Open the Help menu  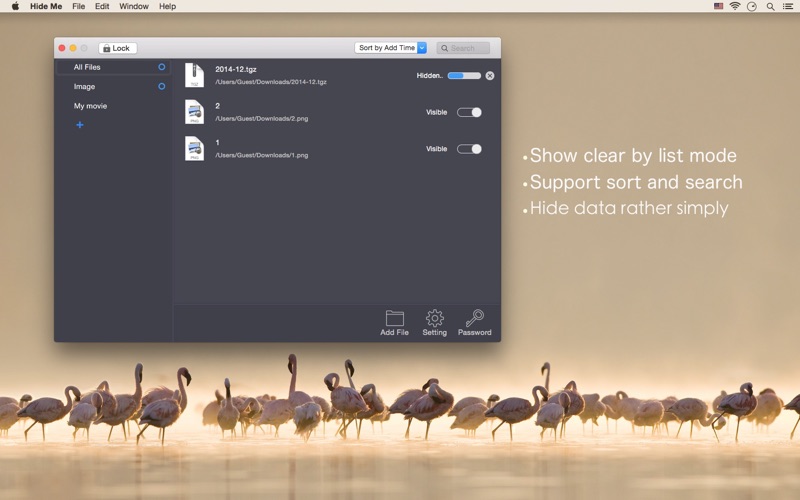pos(167,6)
